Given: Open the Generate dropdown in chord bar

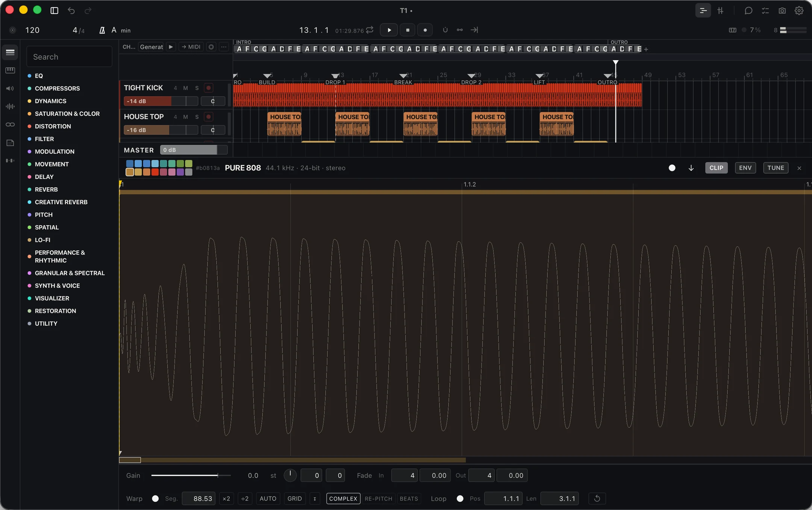Looking at the screenshot, I should tap(151, 47).
